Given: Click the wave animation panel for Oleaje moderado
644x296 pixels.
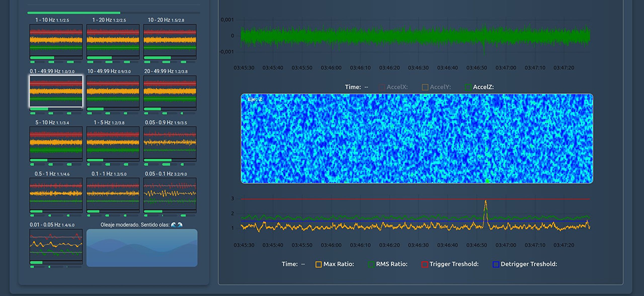Looking at the screenshot, I should click(142, 248).
